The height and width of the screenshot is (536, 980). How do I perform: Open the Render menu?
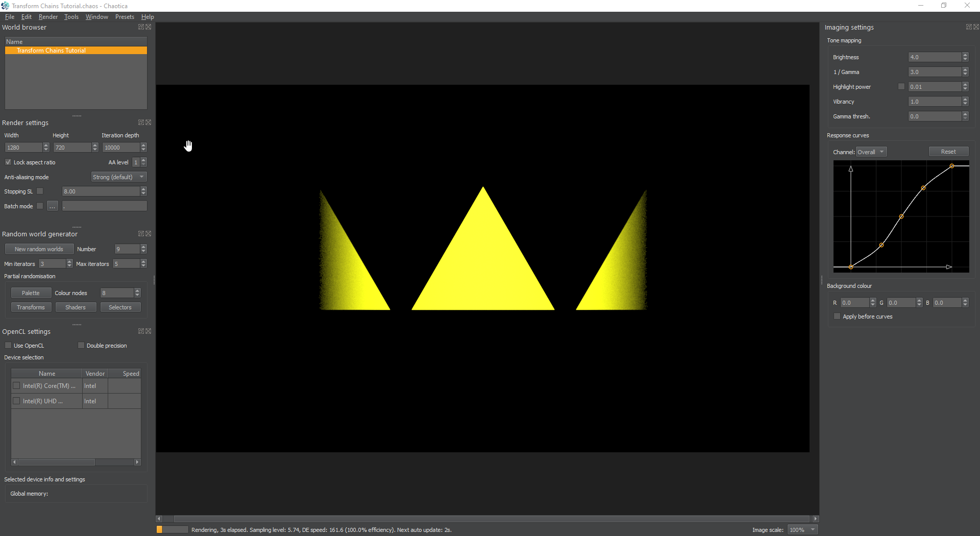coord(48,17)
